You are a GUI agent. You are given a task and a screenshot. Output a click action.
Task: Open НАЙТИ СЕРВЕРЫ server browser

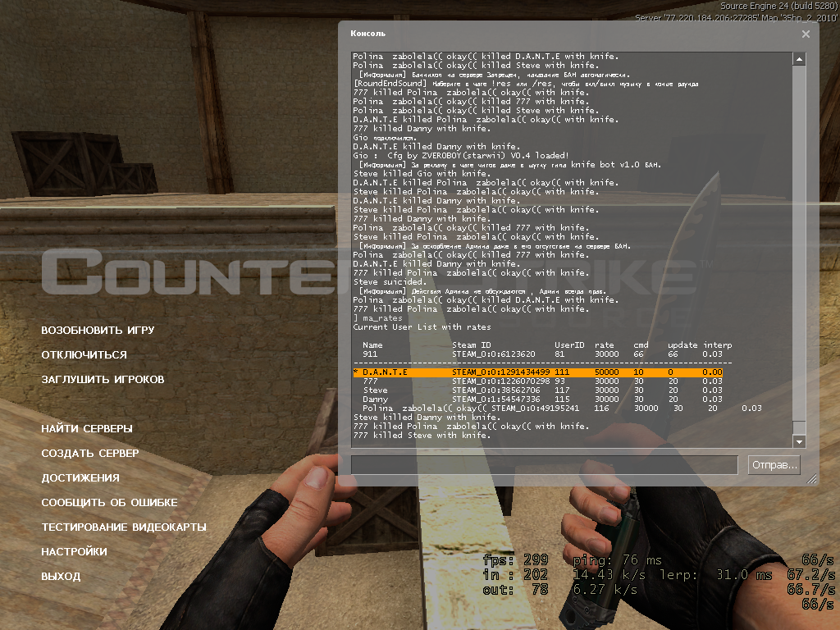87,428
